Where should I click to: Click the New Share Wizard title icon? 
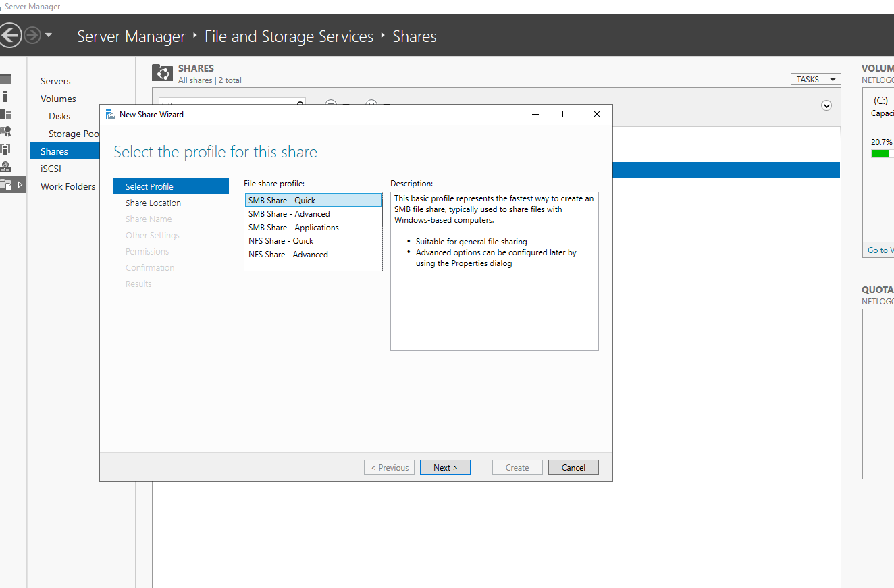(x=110, y=114)
